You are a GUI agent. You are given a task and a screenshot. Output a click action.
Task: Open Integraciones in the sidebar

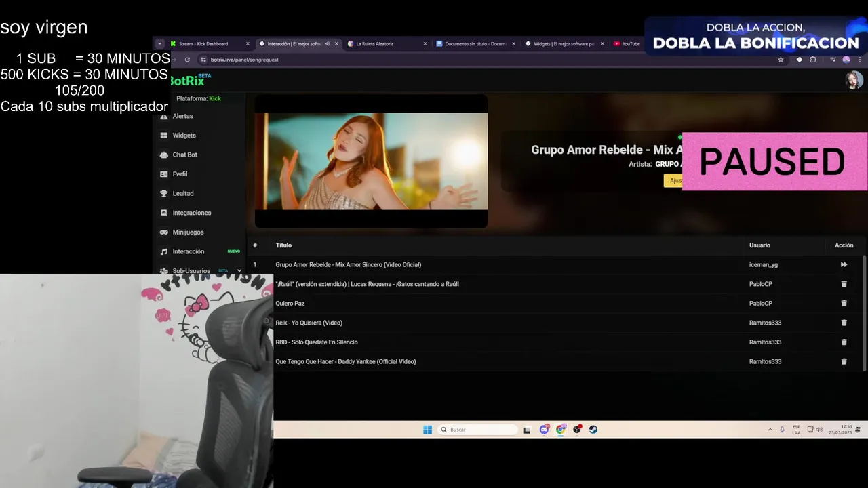click(191, 213)
